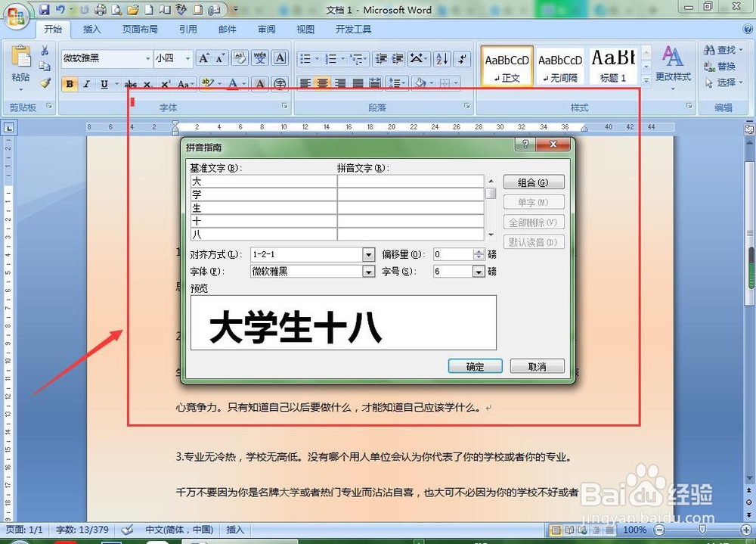Switch to the 引用 tab
756x544 pixels.
click(x=188, y=29)
